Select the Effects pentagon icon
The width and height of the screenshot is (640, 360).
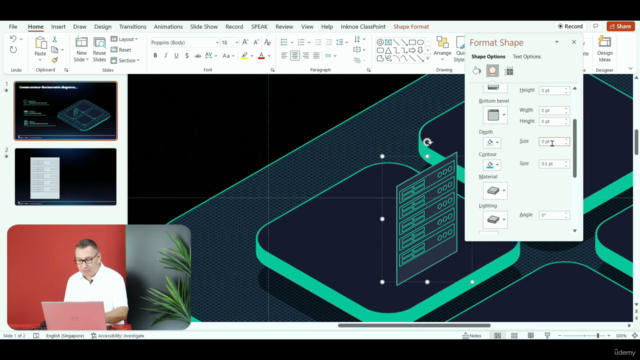point(492,71)
